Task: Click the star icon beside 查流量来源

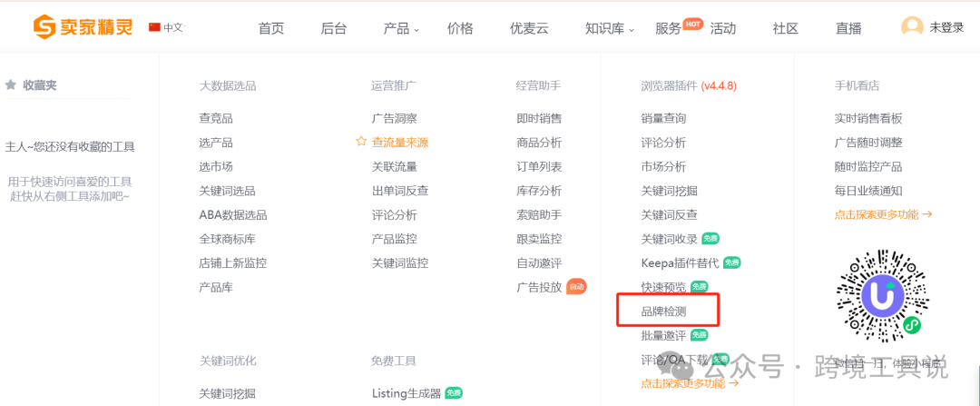Action: point(361,142)
